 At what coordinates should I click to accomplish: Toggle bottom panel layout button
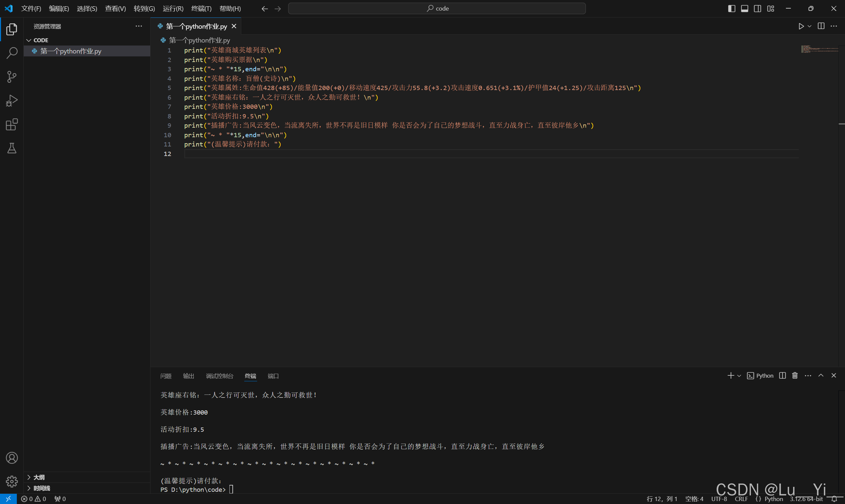tap(744, 9)
